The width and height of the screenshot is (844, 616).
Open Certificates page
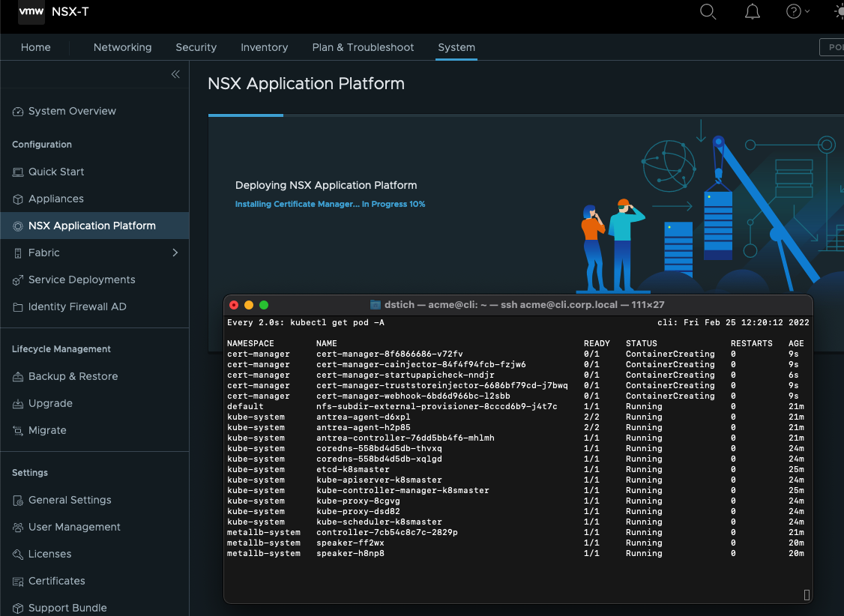pos(56,581)
